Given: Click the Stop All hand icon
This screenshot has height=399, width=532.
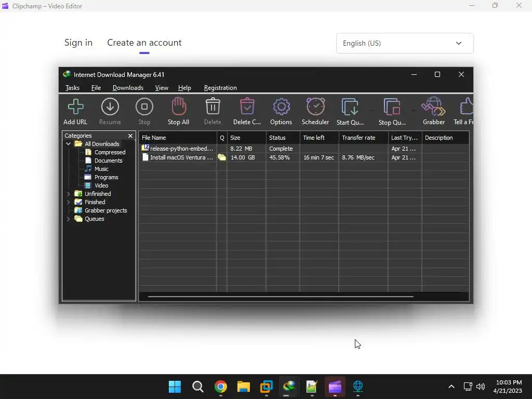Looking at the screenshot, I should [179, 111].
